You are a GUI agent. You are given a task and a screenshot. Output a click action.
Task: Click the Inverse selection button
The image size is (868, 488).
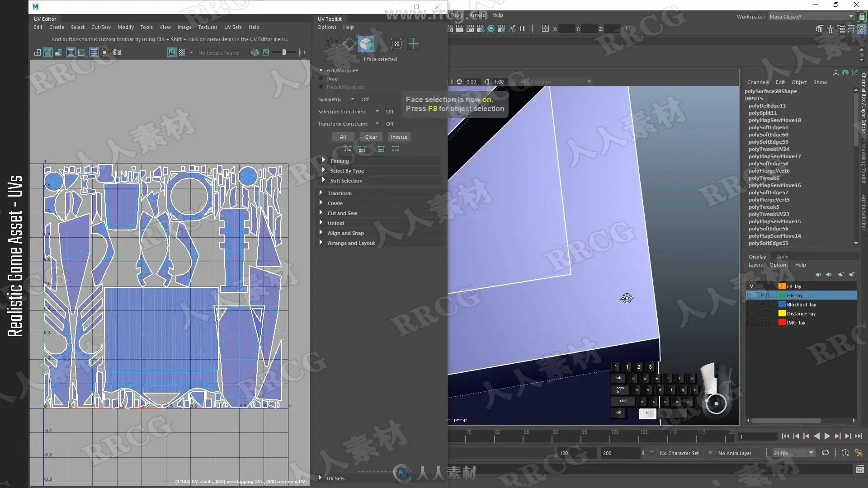coord(399,137)
